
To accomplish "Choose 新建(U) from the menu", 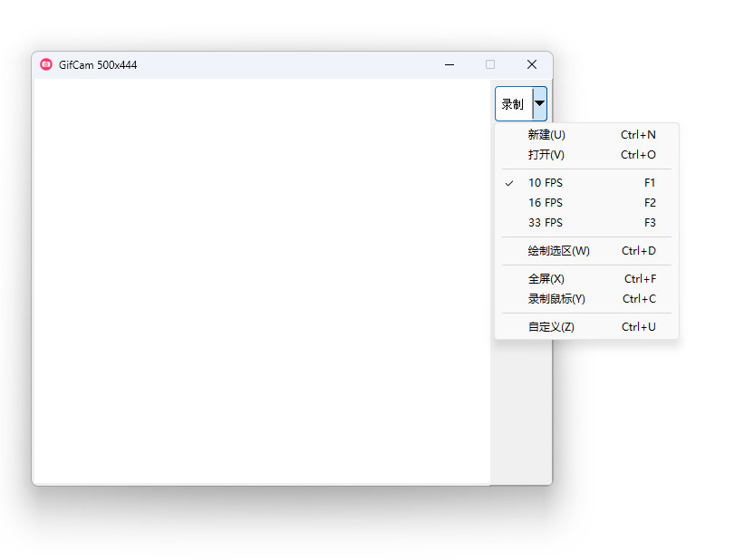I will pyautogui.click(x=587, y=135).
